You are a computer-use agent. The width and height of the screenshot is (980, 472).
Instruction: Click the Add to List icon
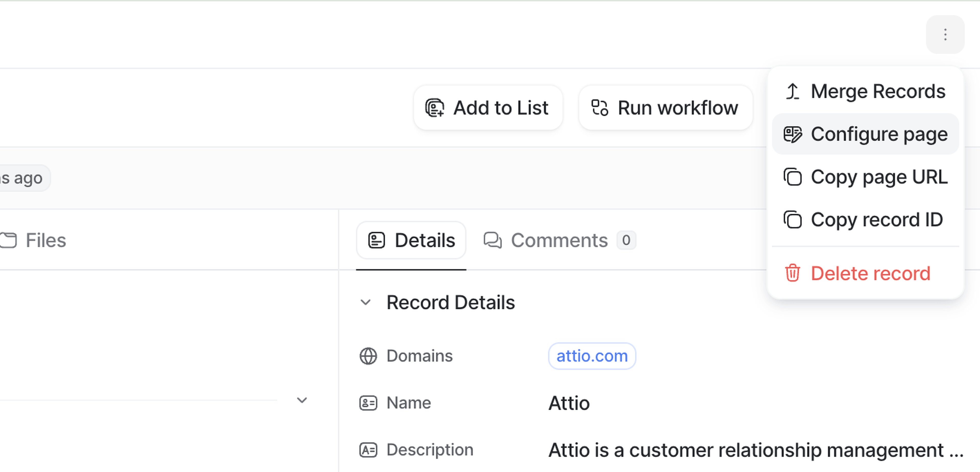pos(434,108)
